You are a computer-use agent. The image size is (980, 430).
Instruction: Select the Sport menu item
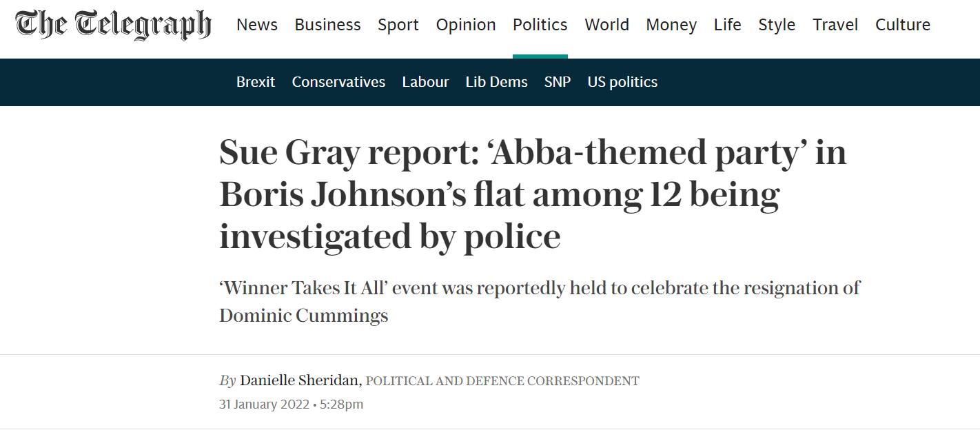click(x=398, y=25)
